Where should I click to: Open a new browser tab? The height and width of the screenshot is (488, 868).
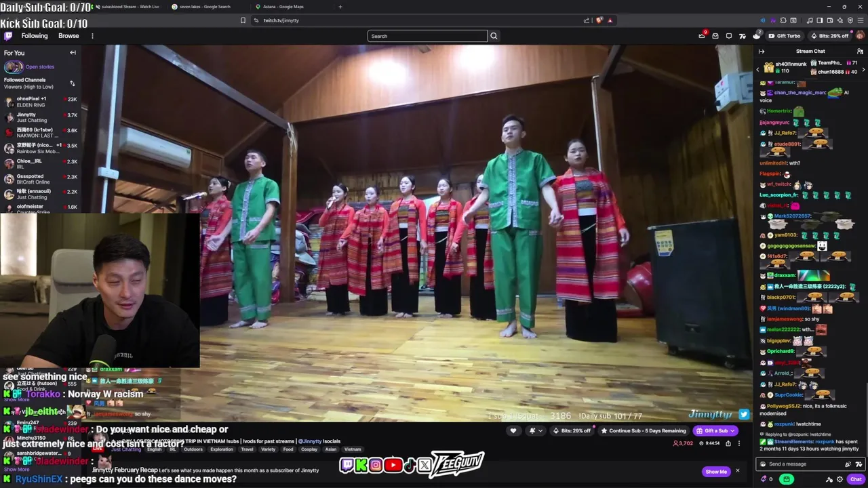pos(340,7)
